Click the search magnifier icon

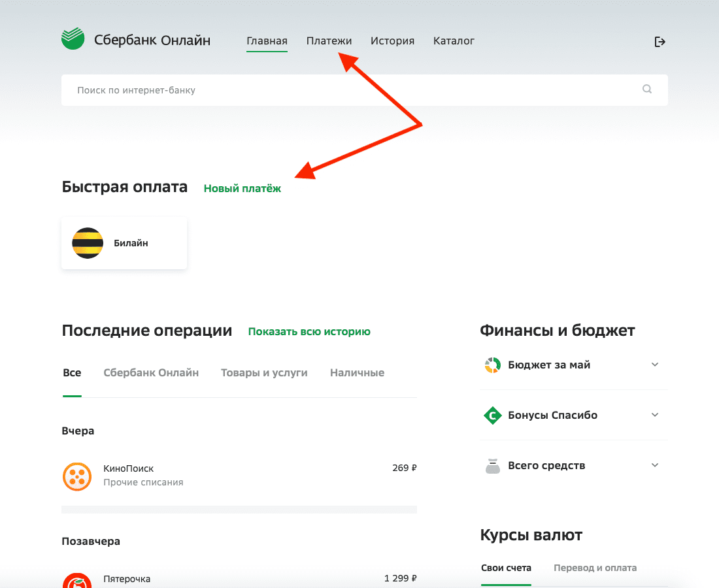point(646,90)
